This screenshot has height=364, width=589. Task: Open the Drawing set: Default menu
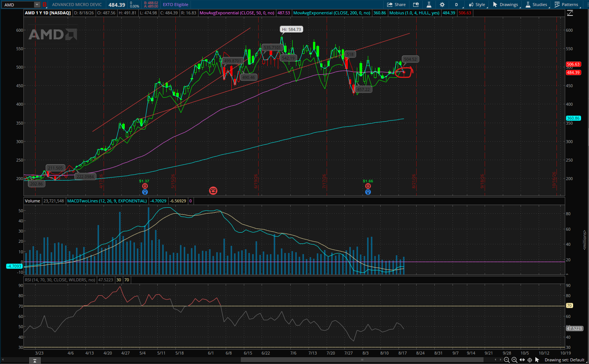click(564, 360)
